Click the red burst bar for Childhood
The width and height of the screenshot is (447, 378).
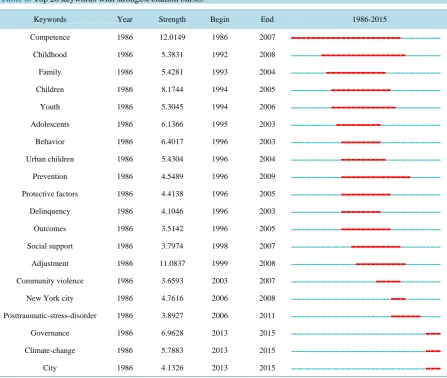[x=363, y=55]
